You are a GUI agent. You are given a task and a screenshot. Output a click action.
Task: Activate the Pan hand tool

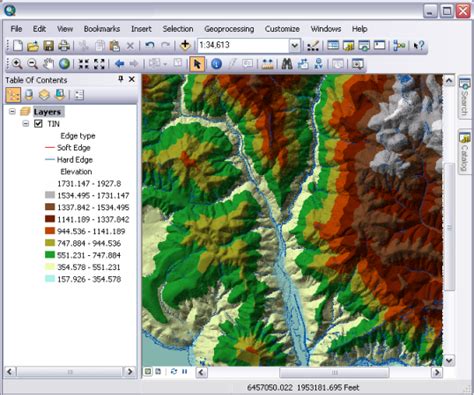tap(49, 64)
